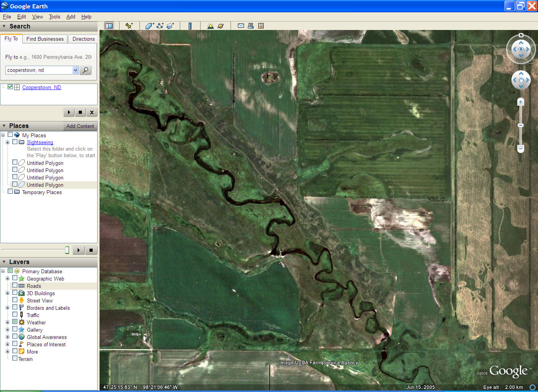Toggle the sidebar panel icon
The image size is (538, 392).
(109, 26)
